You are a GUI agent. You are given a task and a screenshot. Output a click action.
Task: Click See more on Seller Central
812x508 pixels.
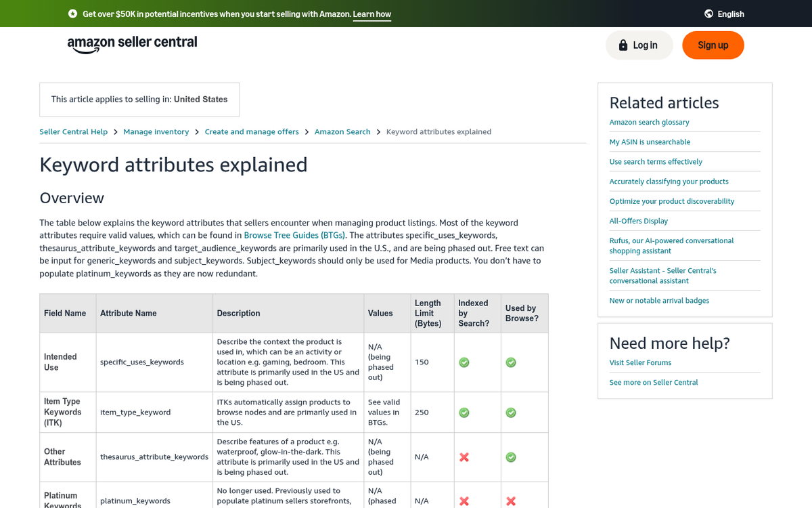coord(654,382)
